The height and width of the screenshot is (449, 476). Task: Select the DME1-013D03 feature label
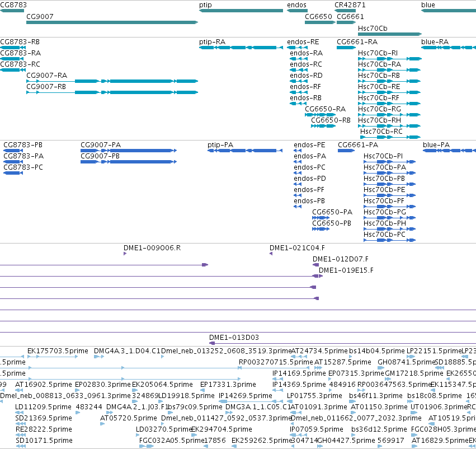(x=234, y=337)
